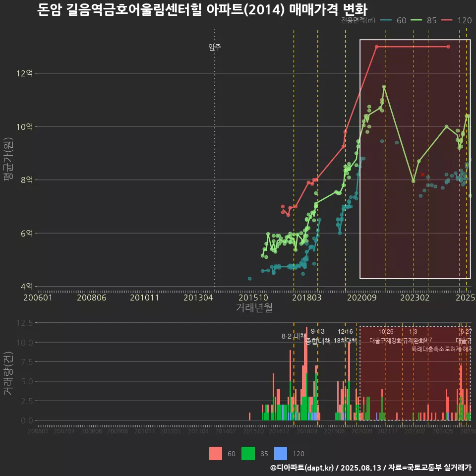Image resolution: width=476 pixels, height=476 pixels.
Task: Click the 8억 y-axis label
Action: pyautogui.click(x=27, y=179)
